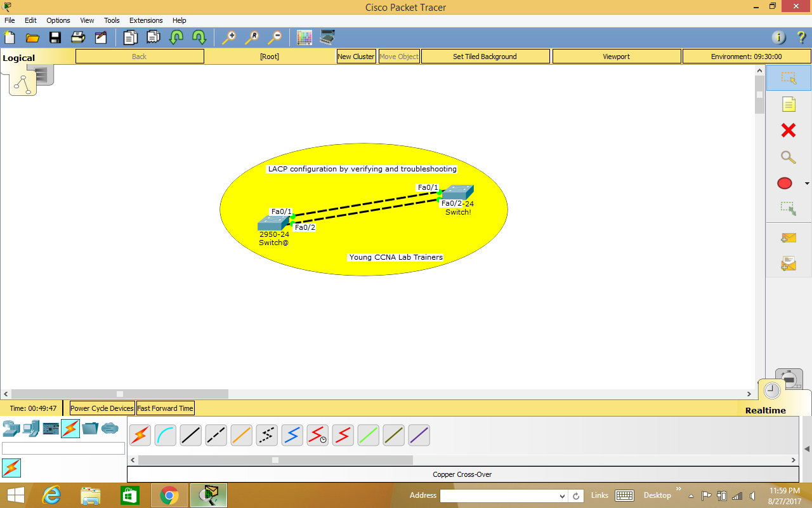Click the Viewport button
This screenshot has width=812, height=508.
616,57
